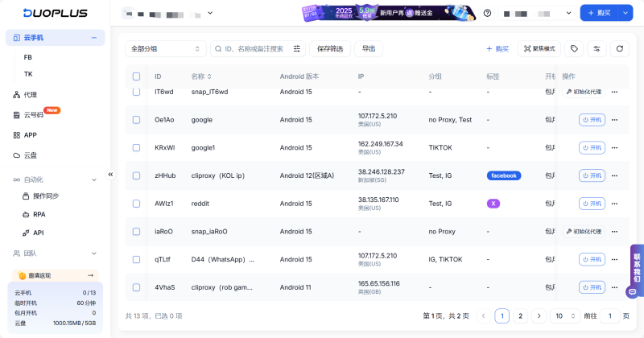Click the ID or name search field

click(254, 49)
